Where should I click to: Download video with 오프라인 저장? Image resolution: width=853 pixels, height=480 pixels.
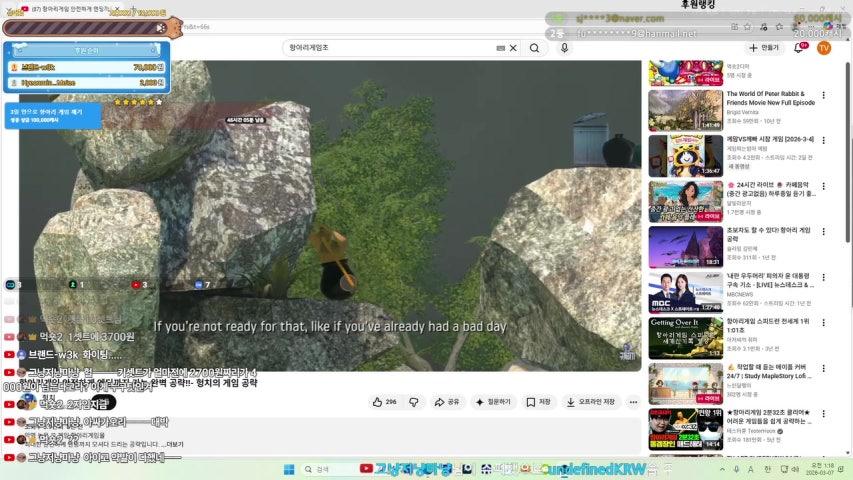[x=591, y=402]
